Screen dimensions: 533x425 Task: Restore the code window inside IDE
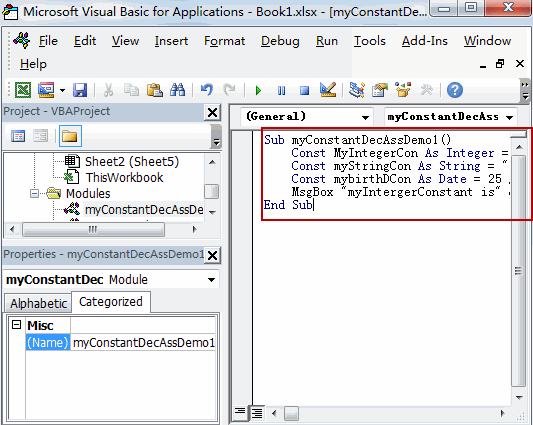500,64
